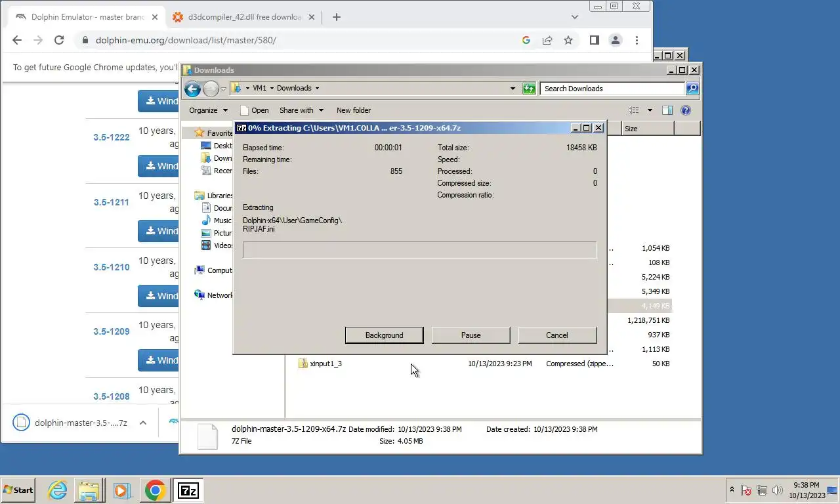Select Music in the navigation pane
The width and height of the screenshot is (840, 504).
(x=222, y=220)
